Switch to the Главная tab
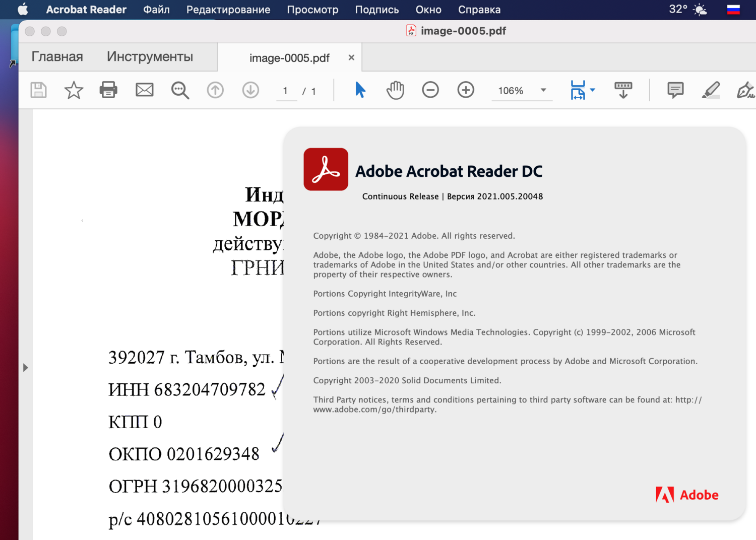Image resolution: width=756 pixels, height=540 pixels. point(57,56)
